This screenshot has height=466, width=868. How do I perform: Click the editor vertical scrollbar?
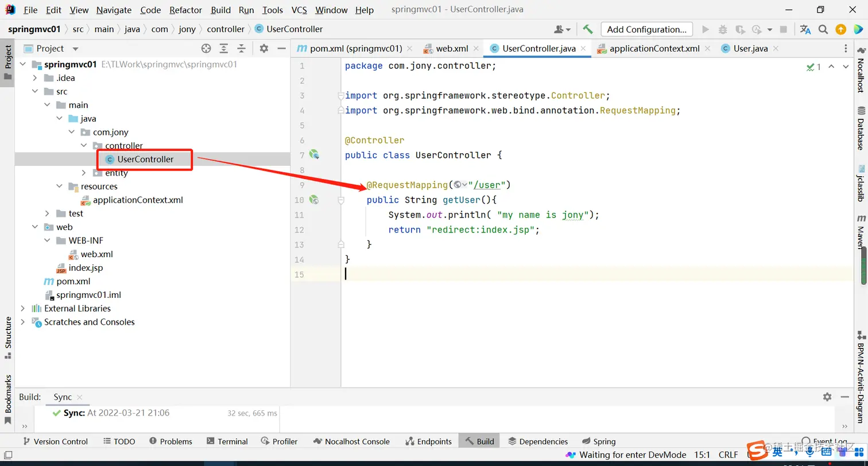[x=863, y=265]
